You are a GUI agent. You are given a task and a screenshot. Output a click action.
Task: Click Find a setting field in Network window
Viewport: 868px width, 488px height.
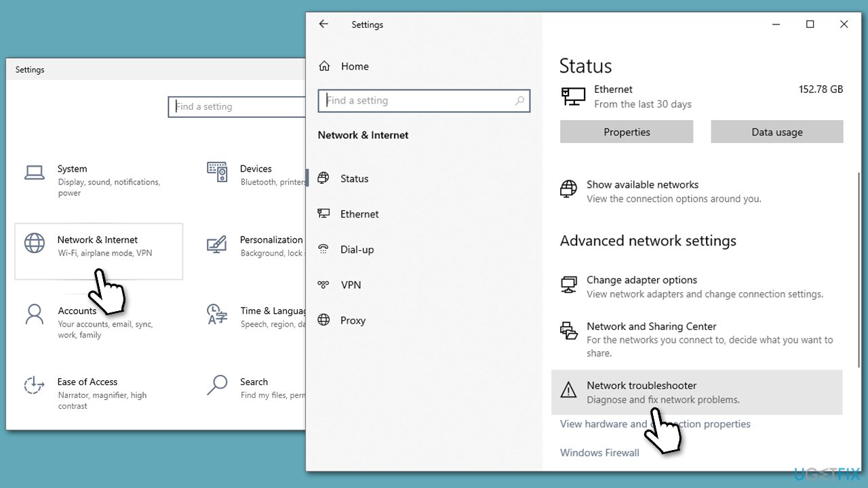(424, 100)
